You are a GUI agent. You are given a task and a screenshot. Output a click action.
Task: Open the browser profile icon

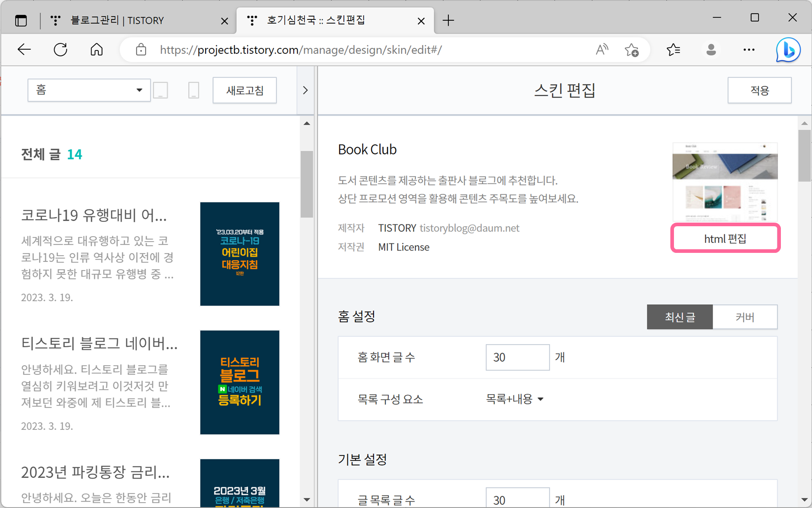(x=711, y=50)
